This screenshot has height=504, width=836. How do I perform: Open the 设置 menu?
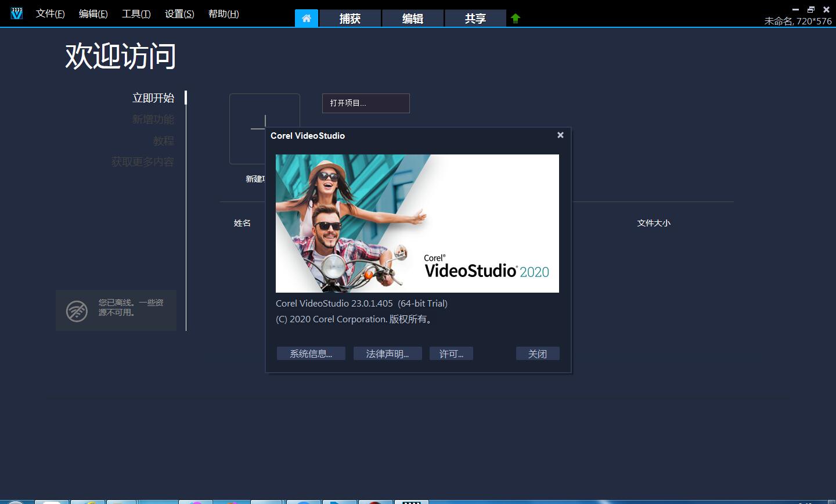[179, 13]
